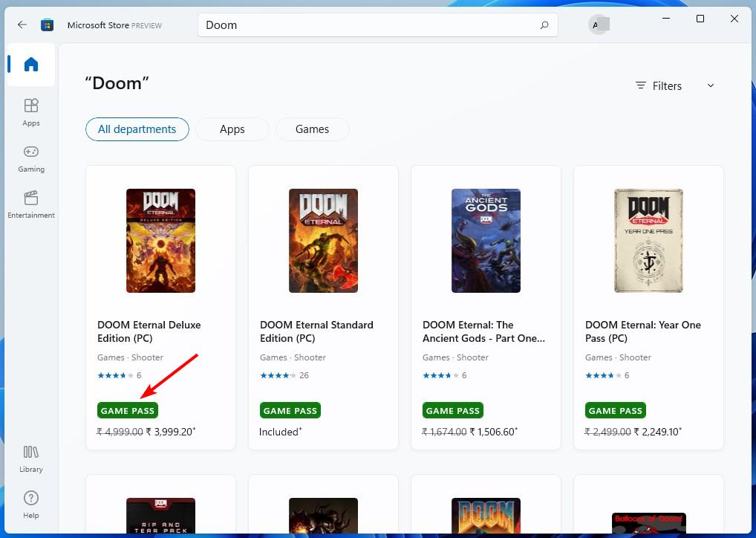Click Game Pass badge on Year One Pass
Image resolution: width=756 pixels, height=538 pixels.
click(615, 411)
